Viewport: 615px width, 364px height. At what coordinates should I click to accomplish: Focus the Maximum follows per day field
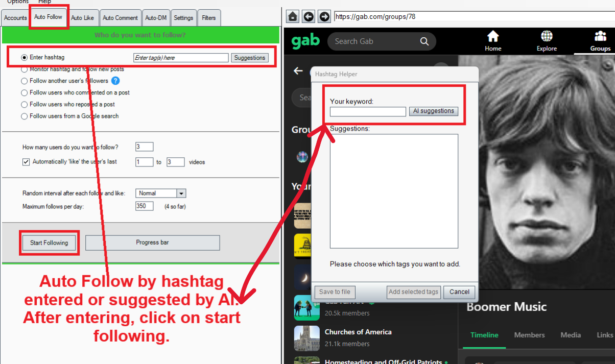(145, 206)
